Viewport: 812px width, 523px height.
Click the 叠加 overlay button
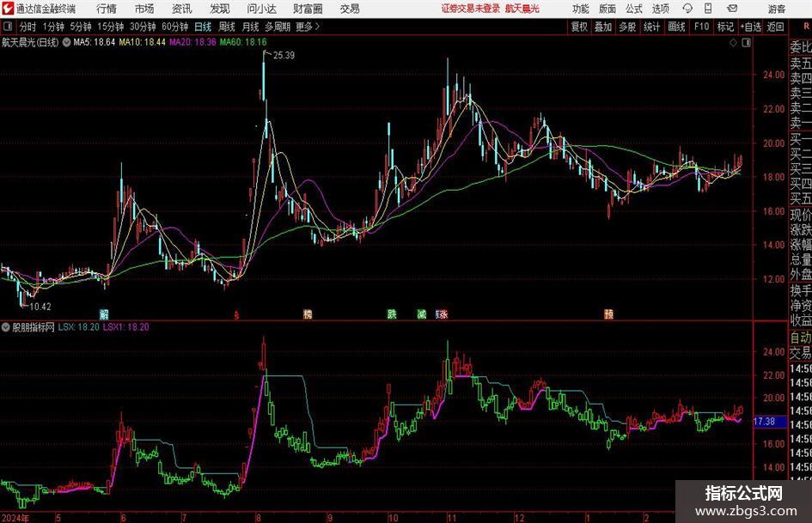603,27
